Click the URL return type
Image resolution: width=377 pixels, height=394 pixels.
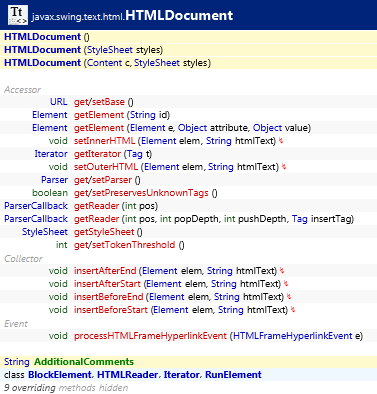tap(59, 102)
